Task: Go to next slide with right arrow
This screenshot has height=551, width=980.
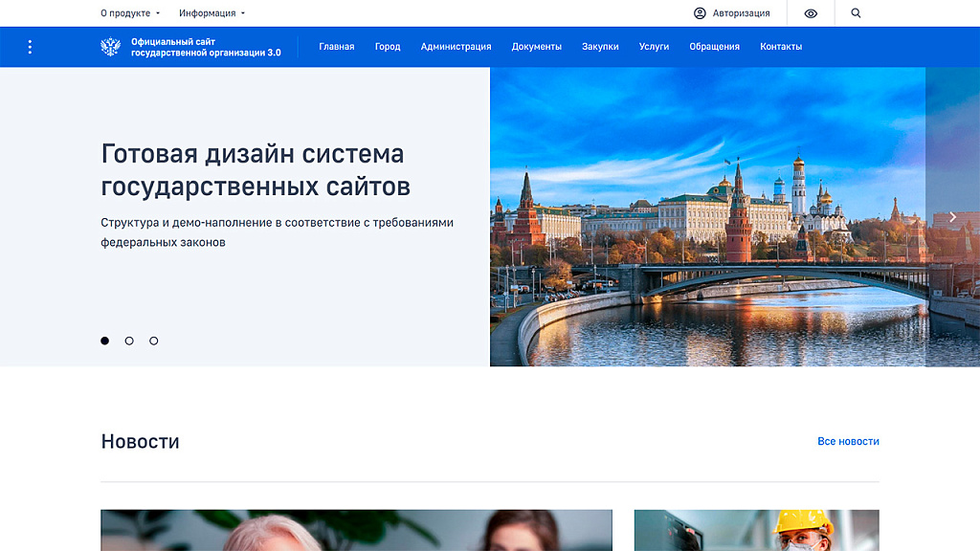Action: 952,217
